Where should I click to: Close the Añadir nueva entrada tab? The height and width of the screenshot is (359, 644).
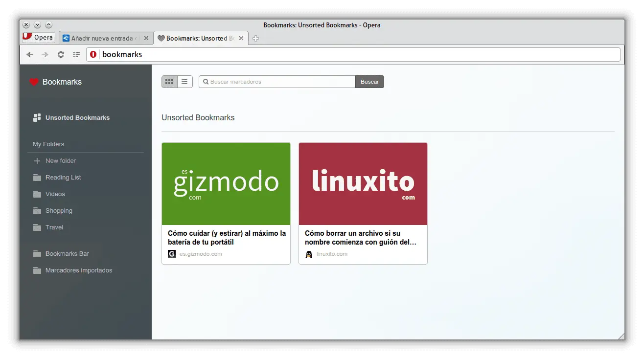pos(146,38)
